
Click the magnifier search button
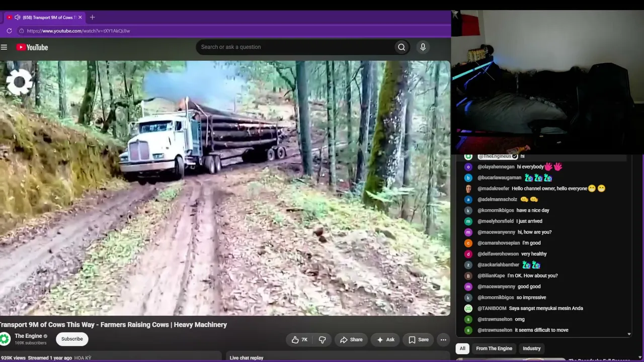click(401, 47)
